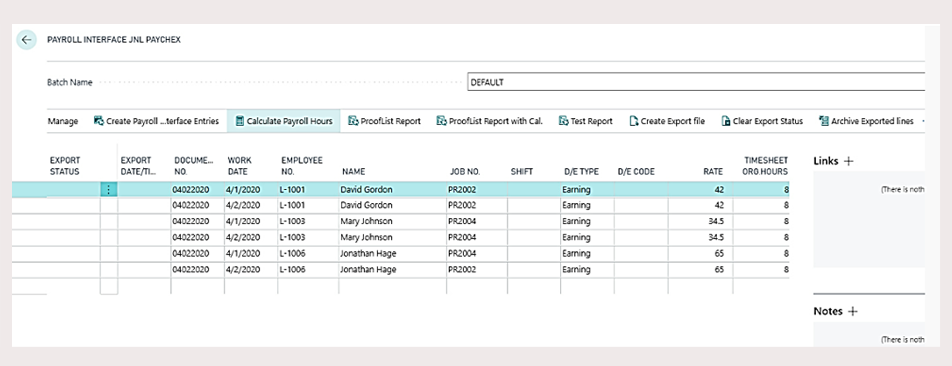Open ProofList Report with Cal.
The width and height of the screenshot is (952, 366).
coord(489,121)
